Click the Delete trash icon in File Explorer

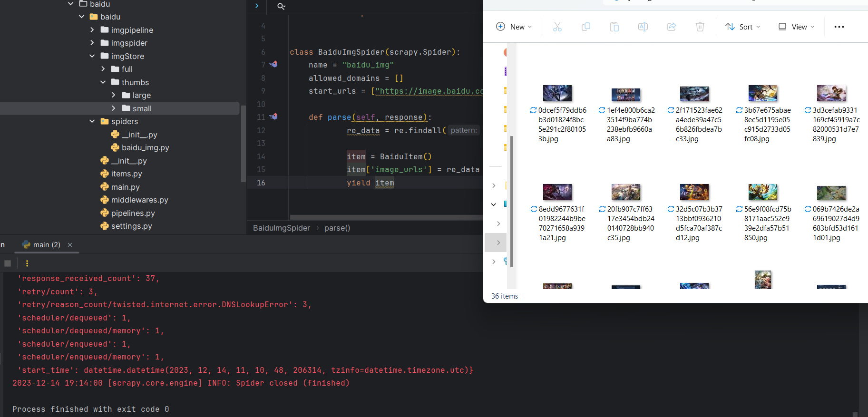pyautogui.click(x=700, y=27)
